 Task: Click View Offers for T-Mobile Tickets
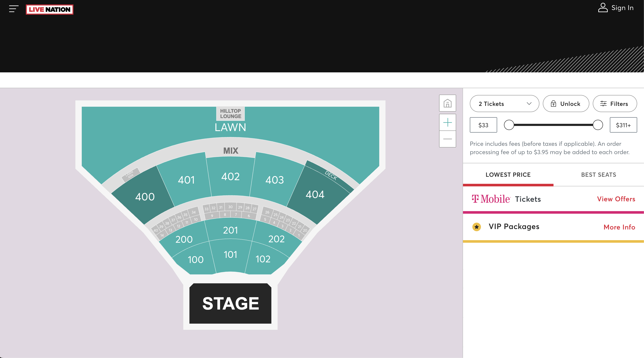(x=616, y=199)
